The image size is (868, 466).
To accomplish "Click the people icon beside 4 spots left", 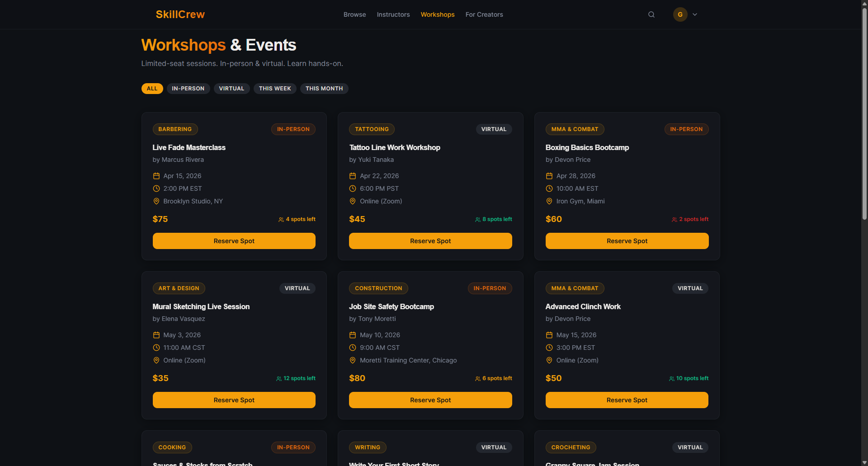I will pos(281,220).
